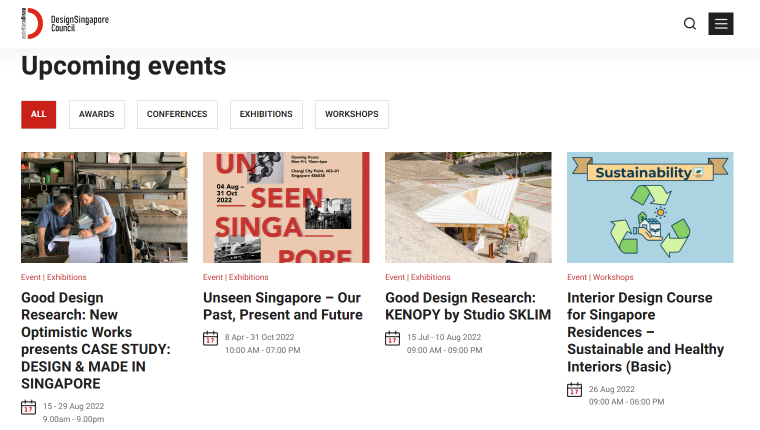This screenshot has height=430, width=760.
Task: Click the date text 15 Jul - 10 Aug 2022
Action: (x=444, y=337)
